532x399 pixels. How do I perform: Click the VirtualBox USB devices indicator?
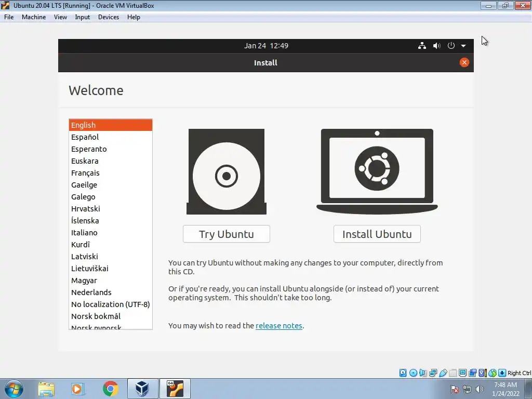[x=443, y=373]
